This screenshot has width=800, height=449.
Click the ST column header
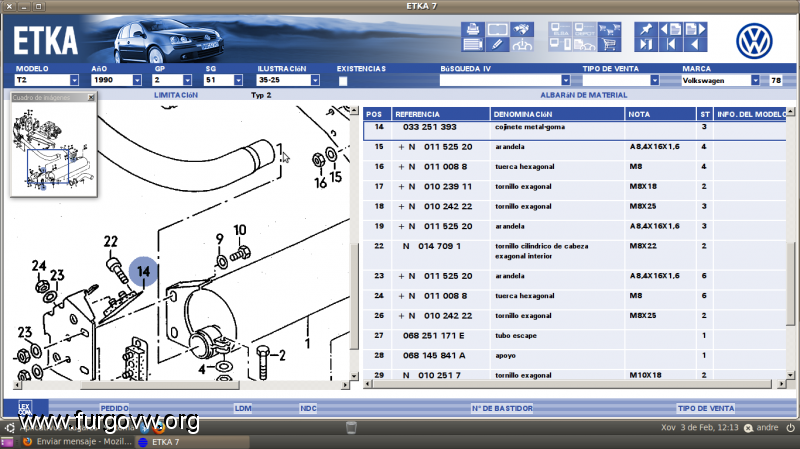pos(705,114)
